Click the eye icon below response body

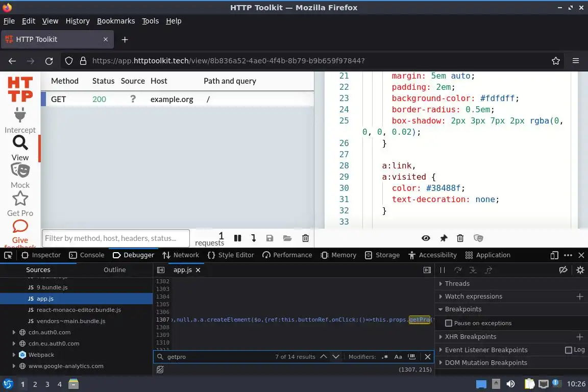(426, 238)
